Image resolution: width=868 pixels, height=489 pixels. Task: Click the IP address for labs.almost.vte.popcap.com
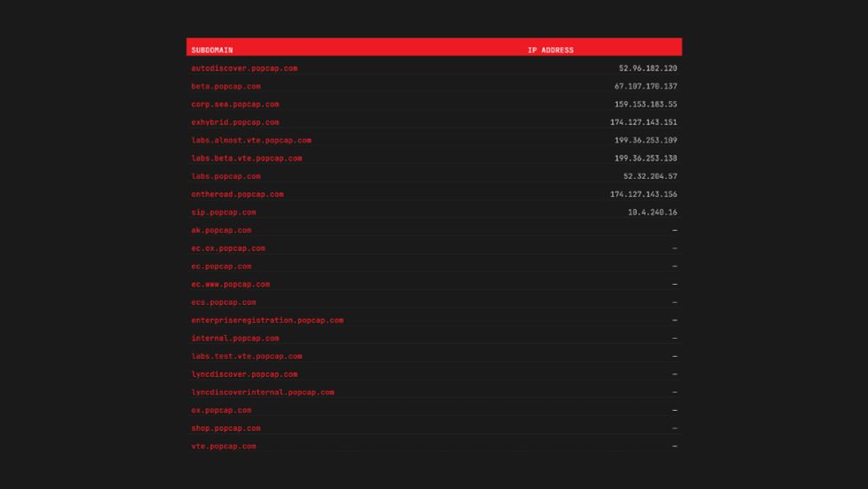tap(646, 140)
